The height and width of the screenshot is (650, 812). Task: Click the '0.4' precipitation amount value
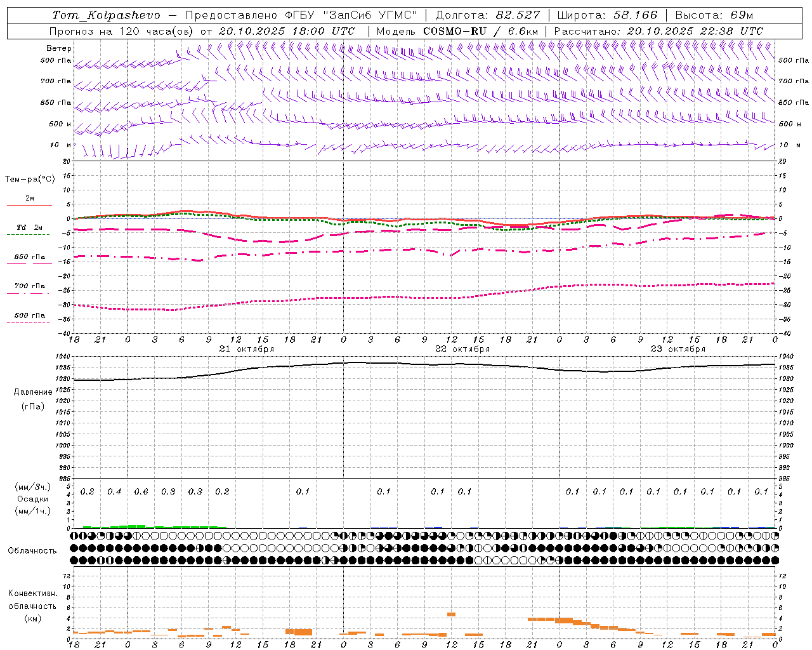pos(114,491)
